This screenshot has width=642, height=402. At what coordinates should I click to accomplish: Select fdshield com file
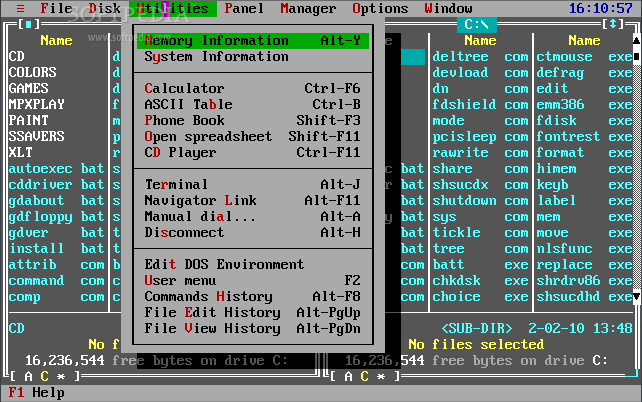point(480,104)
